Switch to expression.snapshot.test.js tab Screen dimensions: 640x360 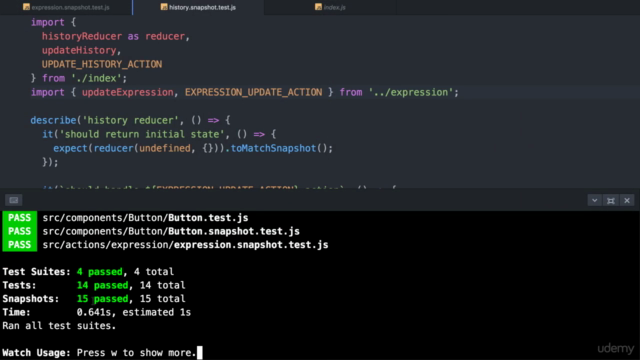tap(66, 7)
